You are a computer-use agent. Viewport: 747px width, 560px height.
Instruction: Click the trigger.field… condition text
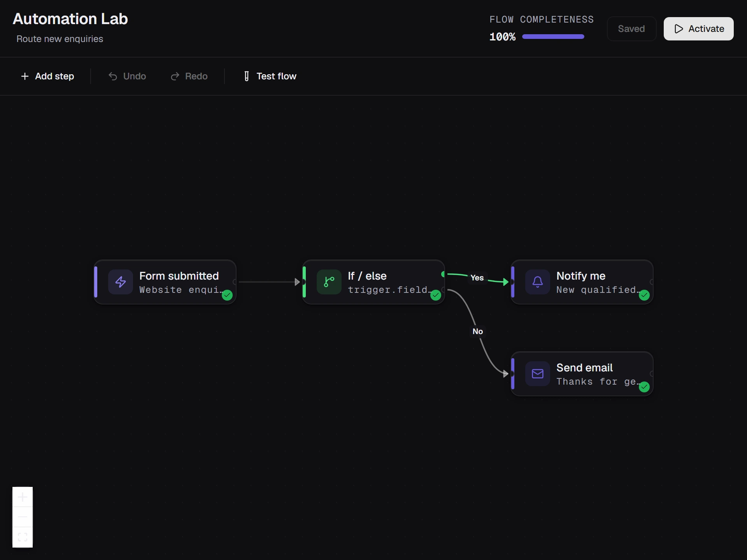[390, 290]
